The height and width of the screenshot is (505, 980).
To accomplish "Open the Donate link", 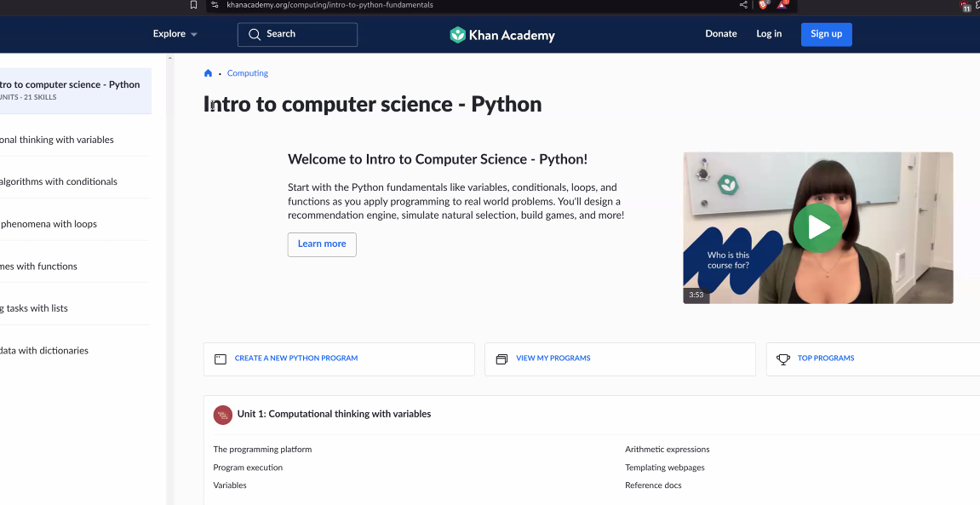I will 721,34.
